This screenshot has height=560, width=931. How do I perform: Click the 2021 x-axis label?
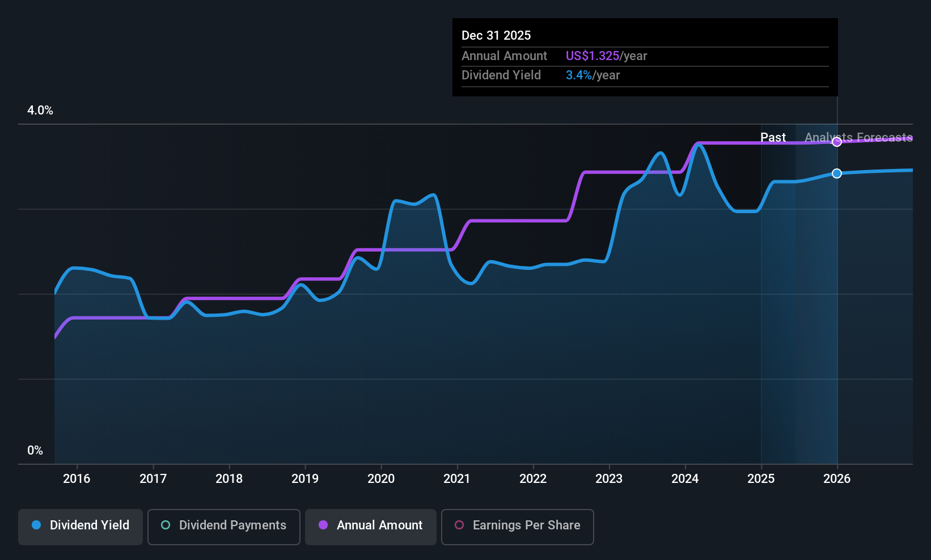(457, 479)
